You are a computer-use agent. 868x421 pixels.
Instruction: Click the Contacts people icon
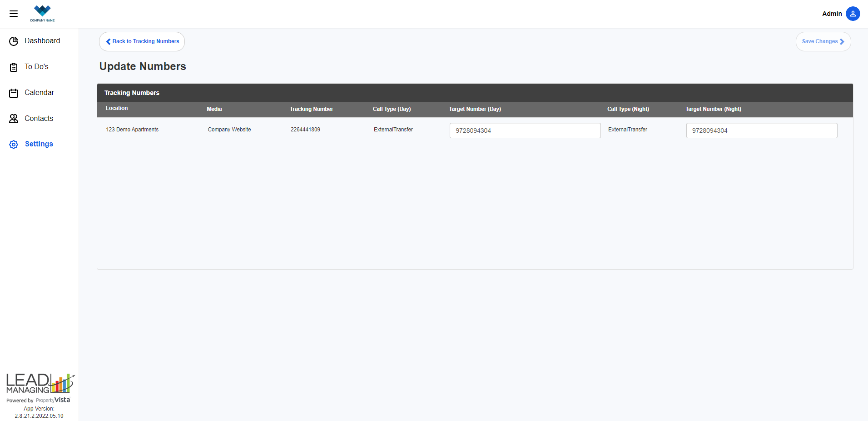(x=14, y=119)
